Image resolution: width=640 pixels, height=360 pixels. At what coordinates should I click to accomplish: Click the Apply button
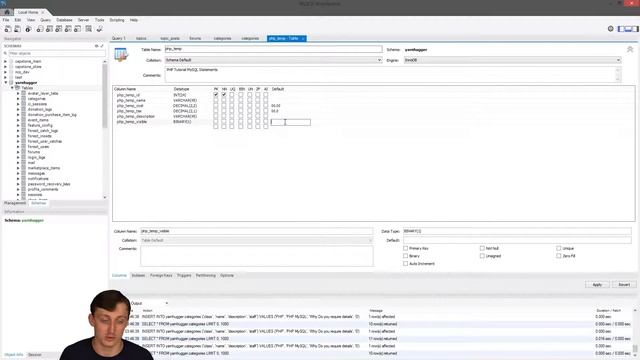[x=597, y=284]
